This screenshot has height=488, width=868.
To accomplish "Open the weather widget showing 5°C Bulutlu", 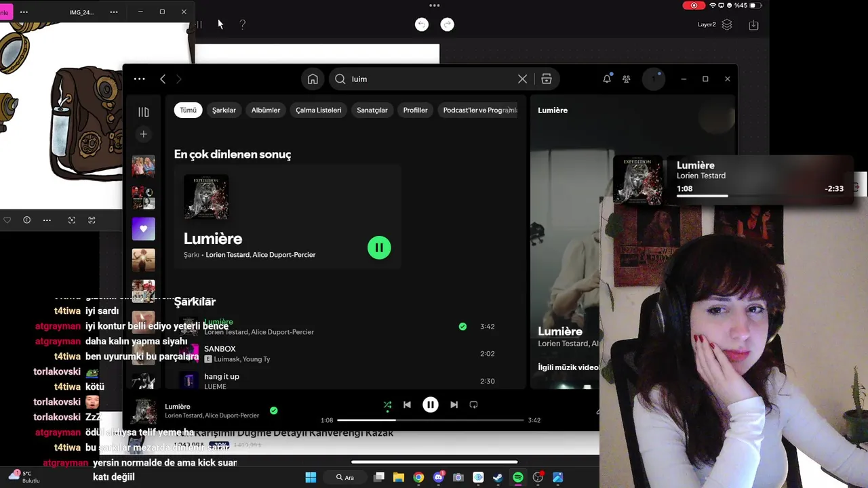I will [x=24, y=476].
